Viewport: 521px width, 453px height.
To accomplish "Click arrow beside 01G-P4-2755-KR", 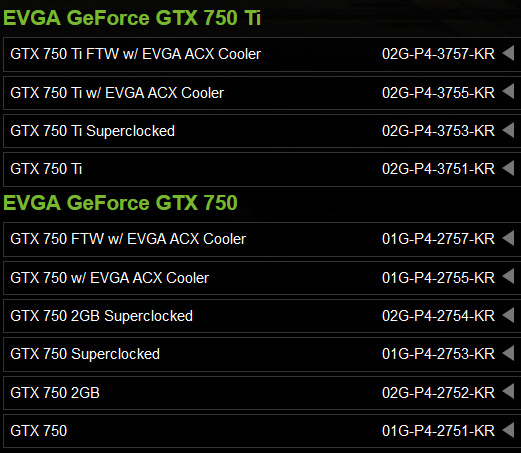I will [x=508, y=277].
